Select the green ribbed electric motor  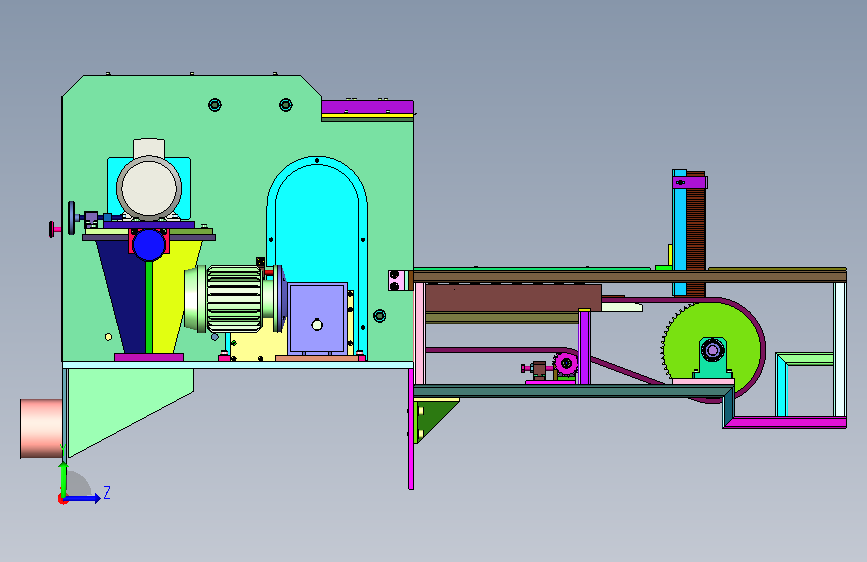tap(231, 299)
